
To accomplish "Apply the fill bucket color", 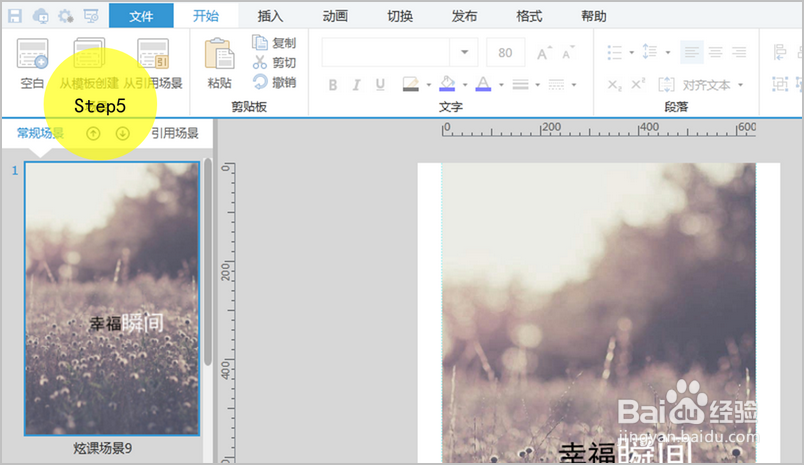I will (447, 84).
